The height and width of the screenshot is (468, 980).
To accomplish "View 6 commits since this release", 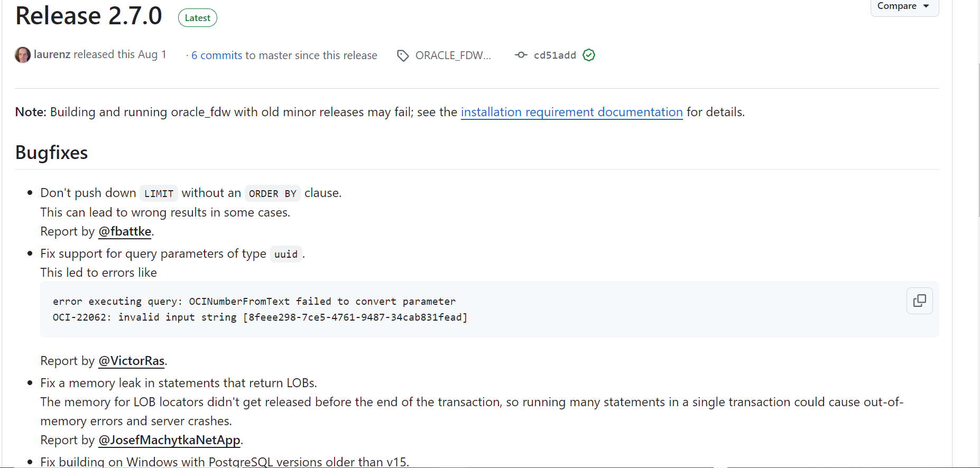I will click(x=217, y=55).
